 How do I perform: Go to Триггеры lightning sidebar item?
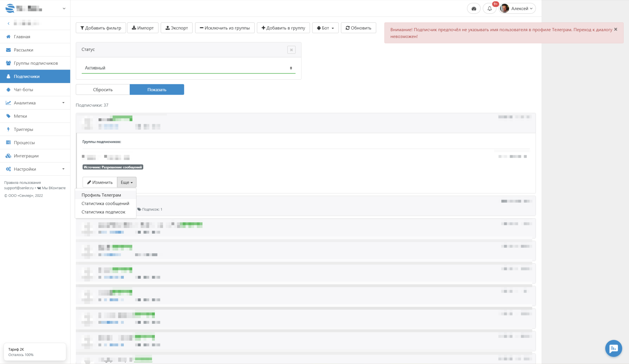(x=23, y=129)
